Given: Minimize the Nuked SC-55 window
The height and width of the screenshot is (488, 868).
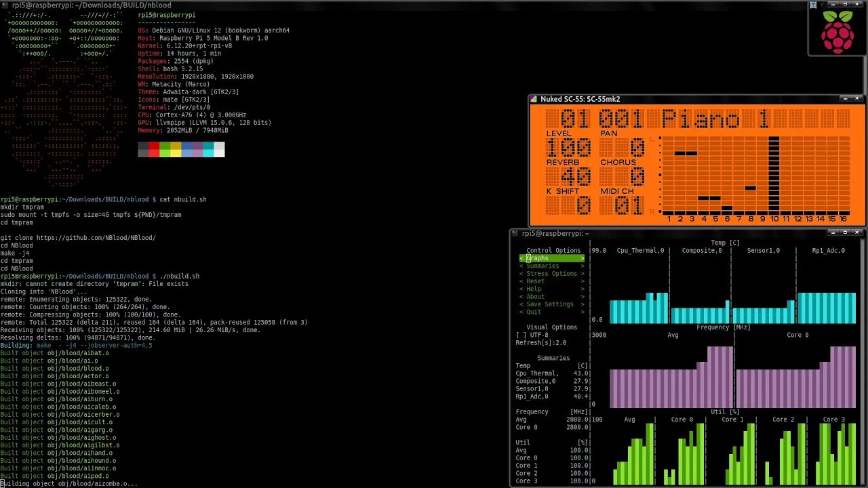Looking at the screenshot, I should (x=846, y=99).
